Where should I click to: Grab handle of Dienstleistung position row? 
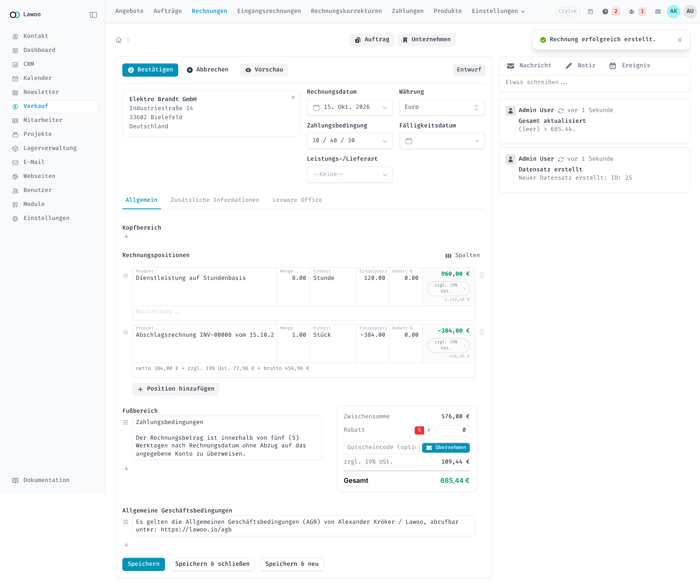(126, 275)
